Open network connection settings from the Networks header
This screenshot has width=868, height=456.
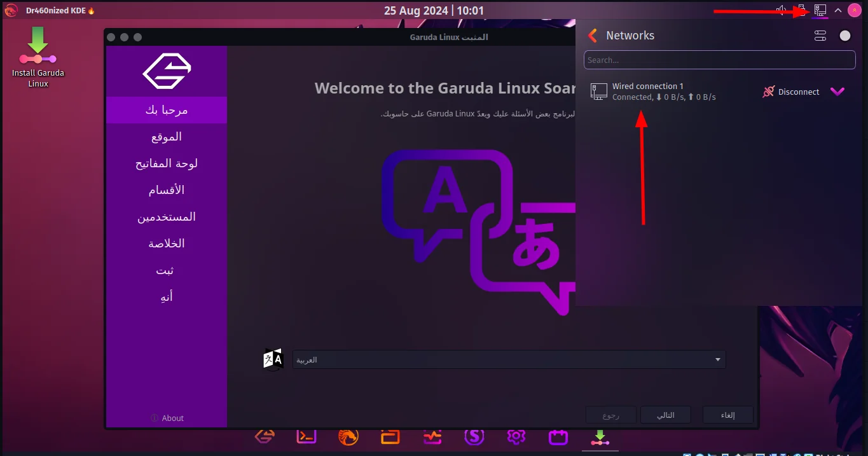[820, 36]
